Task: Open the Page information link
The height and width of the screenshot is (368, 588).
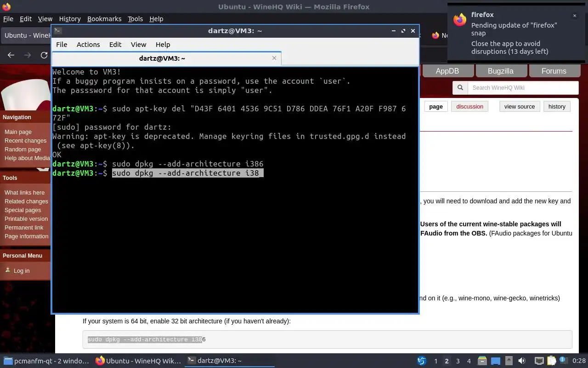Action: click(26, 236)
